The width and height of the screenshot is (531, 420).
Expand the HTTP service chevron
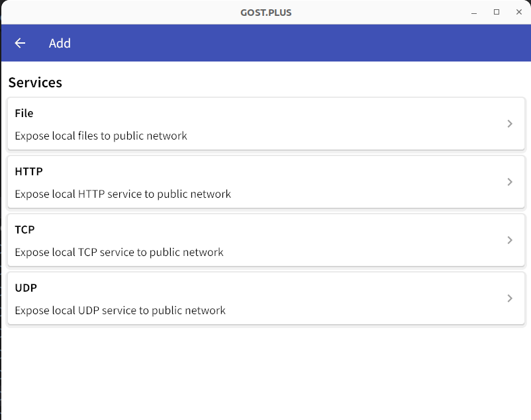510,182
